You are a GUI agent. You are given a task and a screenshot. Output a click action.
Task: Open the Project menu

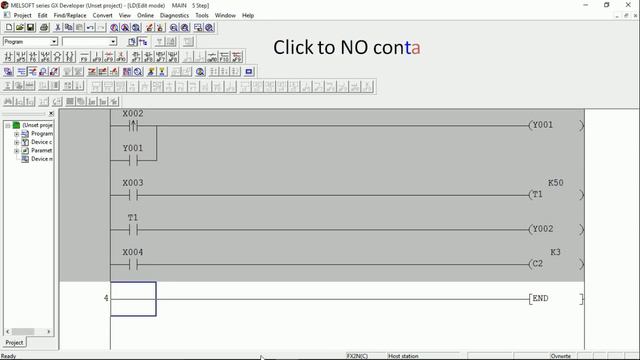pyautogui.click(x=22, y=16)
